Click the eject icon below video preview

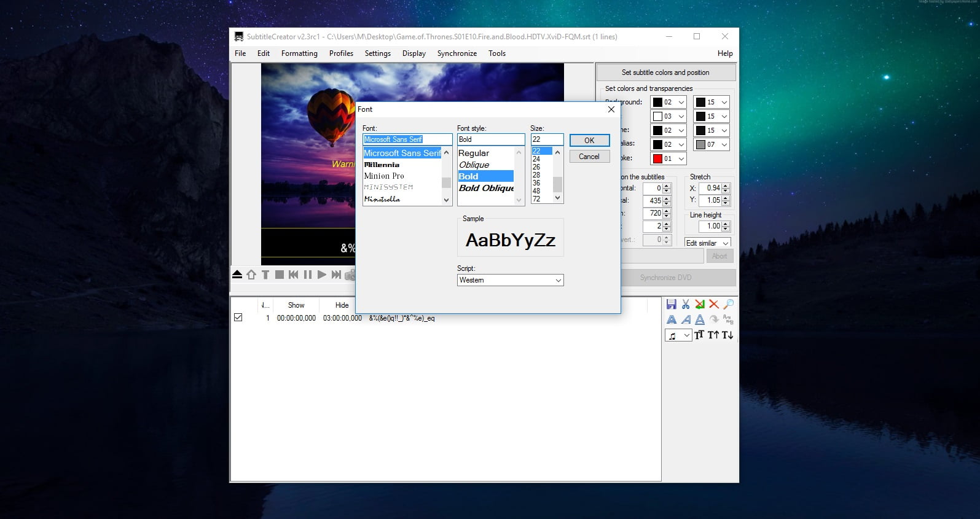click(x=237, y=275)
